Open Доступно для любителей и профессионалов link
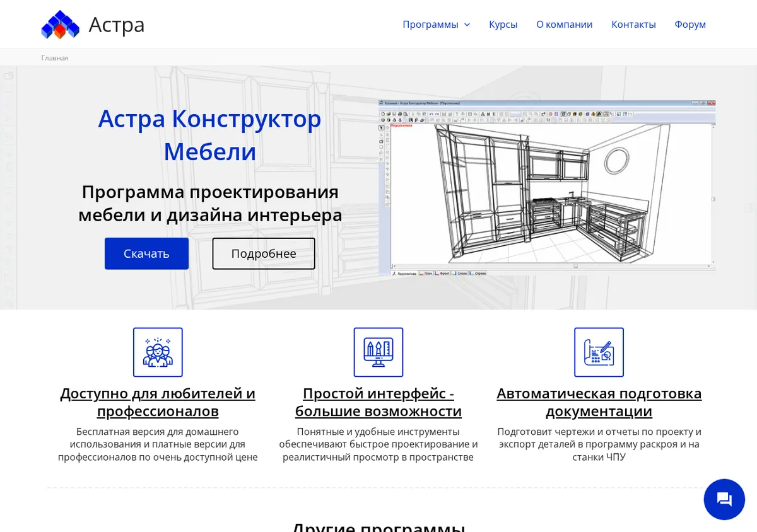Image resolution: width=757 pixels, height=532 pixels. [x=158, y=402]
